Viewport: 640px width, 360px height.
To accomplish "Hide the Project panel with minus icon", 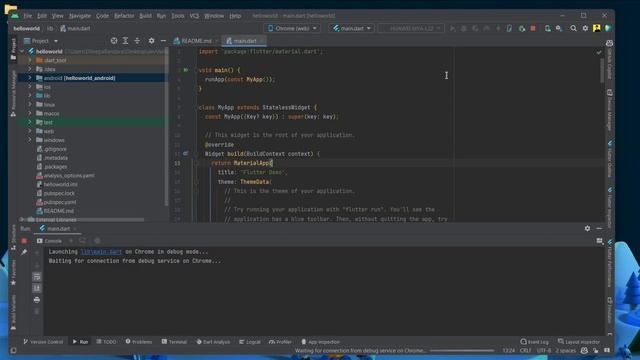I will tap(163, 41).
